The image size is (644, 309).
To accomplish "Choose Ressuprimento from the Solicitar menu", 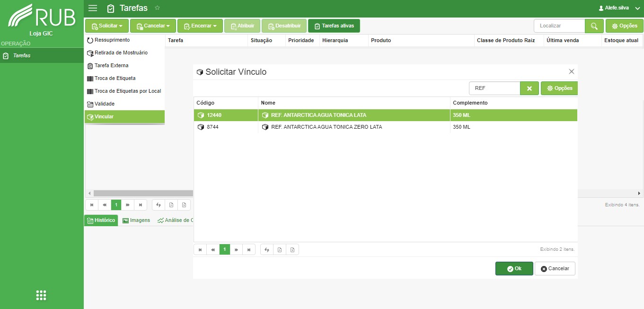I will [x=124, y=40].
